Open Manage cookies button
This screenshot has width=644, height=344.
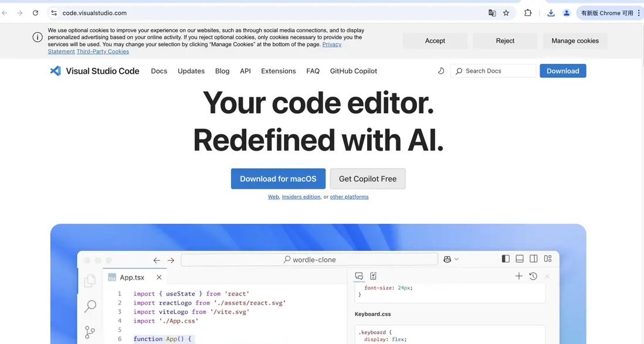click(x=575, y=40)
